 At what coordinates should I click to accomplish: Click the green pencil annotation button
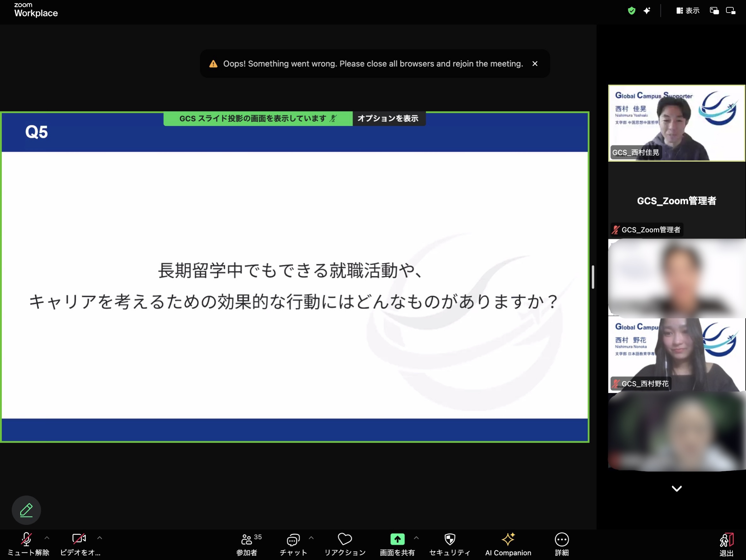(x=26, y=510)
